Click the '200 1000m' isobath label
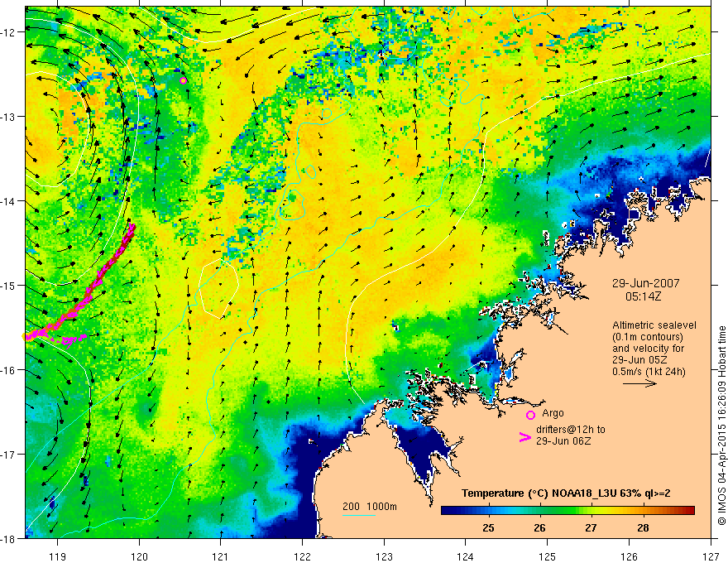 pyautogui.click(x=370, y=507)
